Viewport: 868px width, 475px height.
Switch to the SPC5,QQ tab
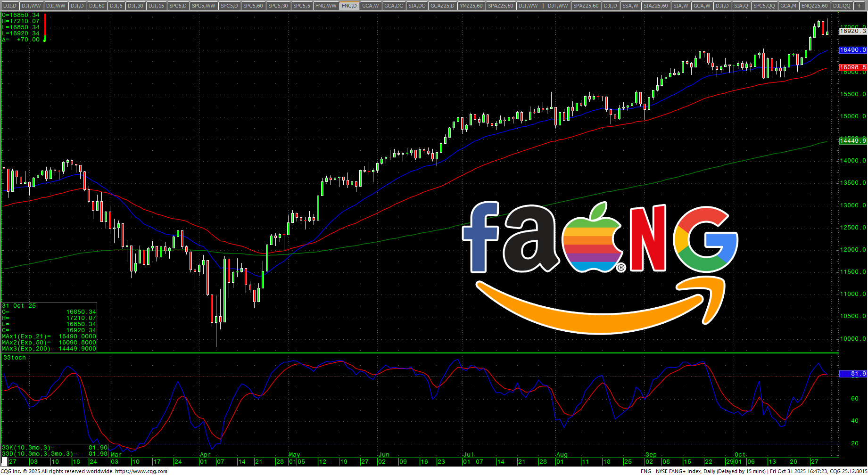764,6
